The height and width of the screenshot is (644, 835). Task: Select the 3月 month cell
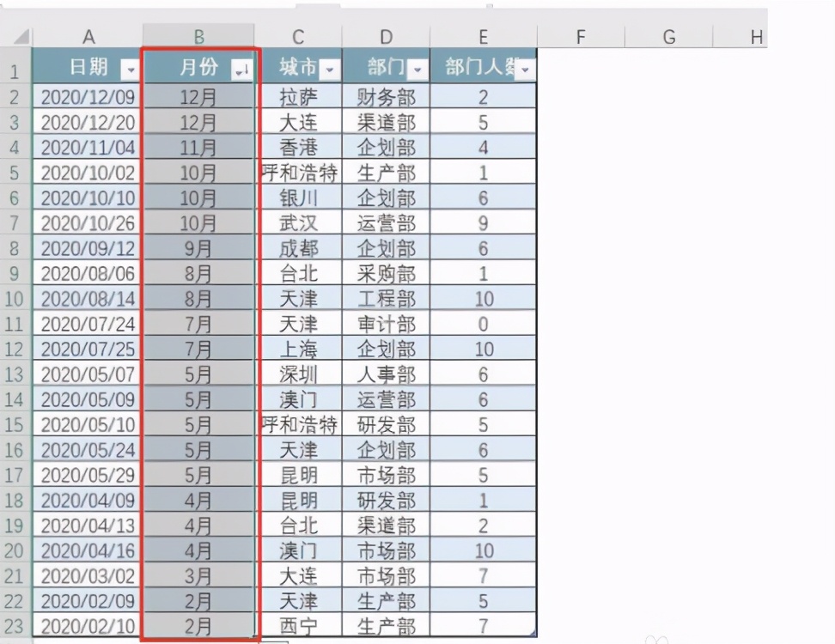pos(198,576)
